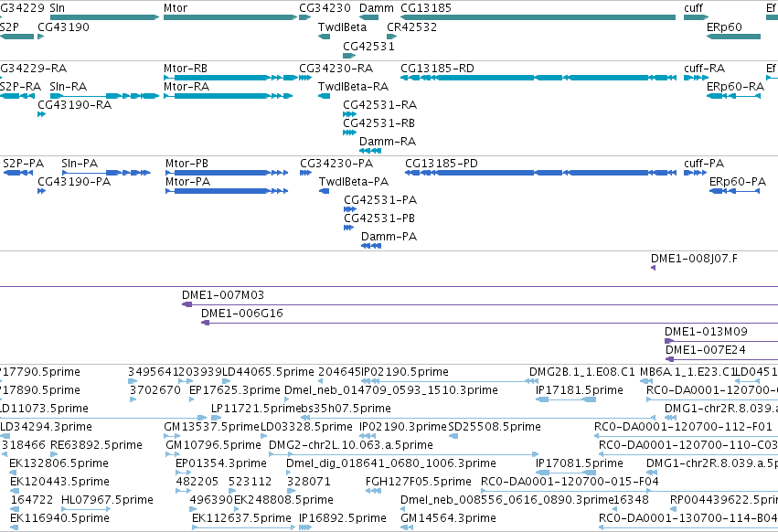Select the LP11721.5prime label
The height and width of the screenshot is (532, 778).
(256, 409)
